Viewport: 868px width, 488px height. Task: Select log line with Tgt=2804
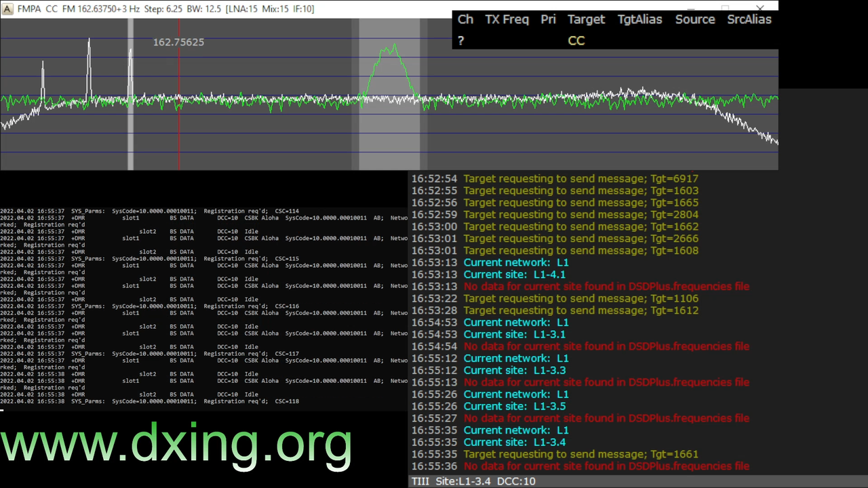point(555,215)
